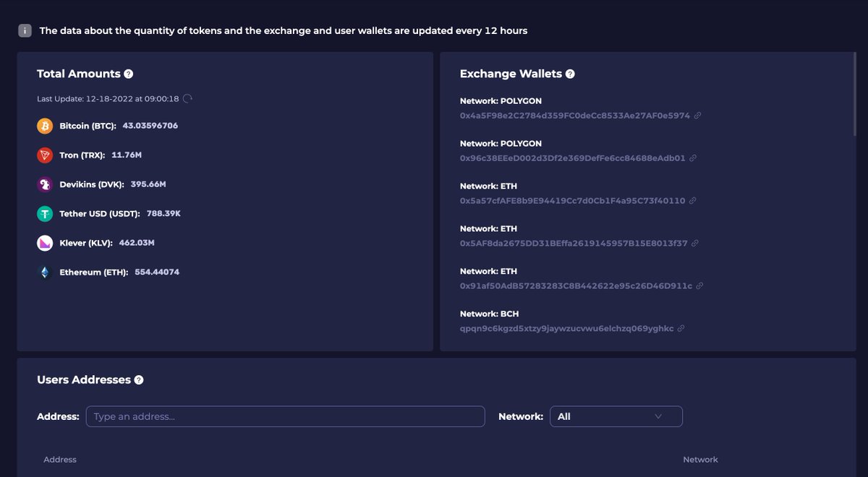Open the Users Addresses help tooltip icon
The height and width of the screenshot is (477, 868).
tap(139, 380)
